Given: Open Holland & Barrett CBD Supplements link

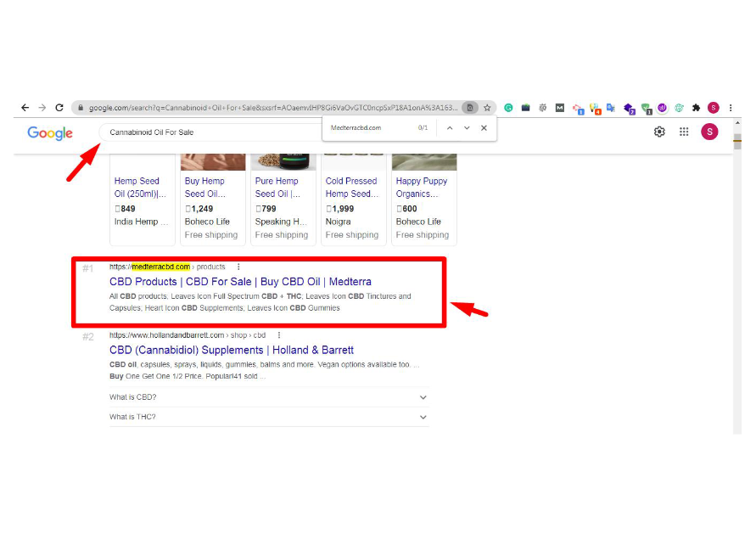Looking at the screenshot, I should pos(232,350).
